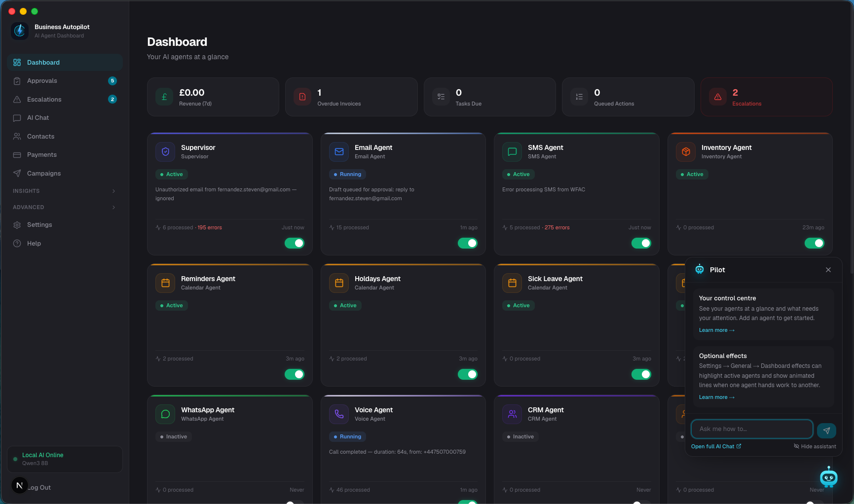Toggle off the SMS Agent switch
854x504 pixels.
click(641, 243)
